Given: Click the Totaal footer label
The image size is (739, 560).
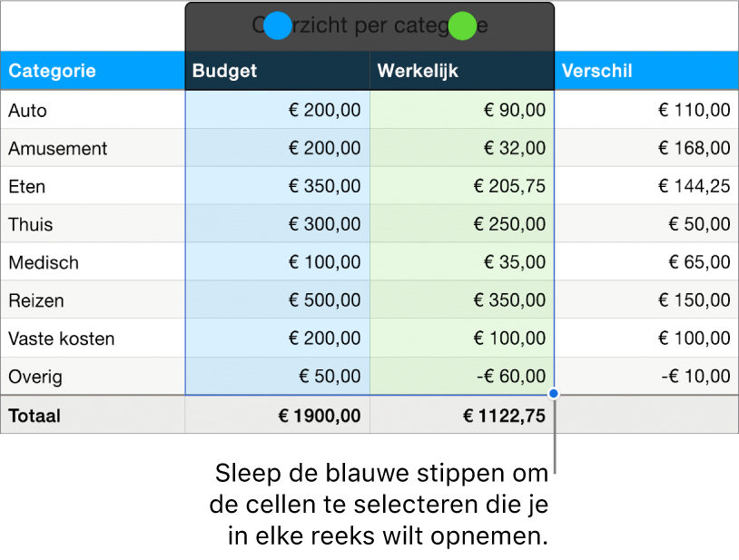Looking at the screenshot, I should tap(34, 416).
